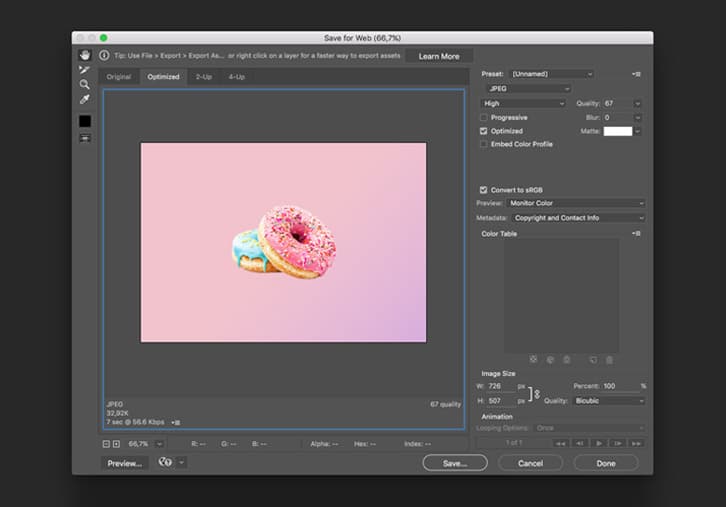This screenshot has height=507, width=726.
Task: Open the Matte color dropdown arrow
Action: pyautogui.click(x=638, y=131)
